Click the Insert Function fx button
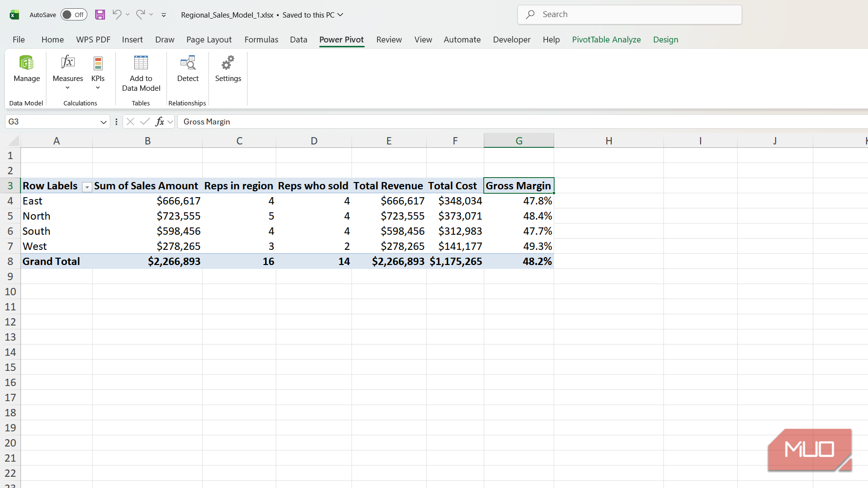The height and width of the screenshot is (488, 868). 160,122
